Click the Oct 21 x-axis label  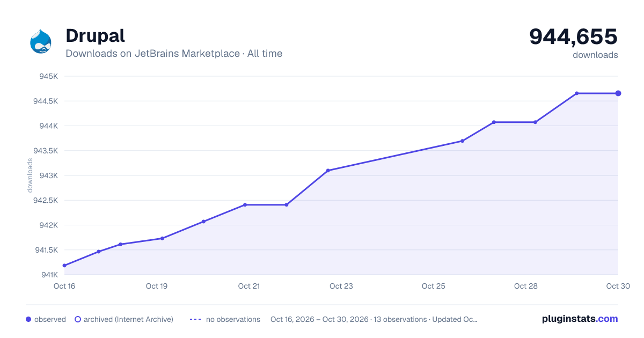click(x=249, y=286)
